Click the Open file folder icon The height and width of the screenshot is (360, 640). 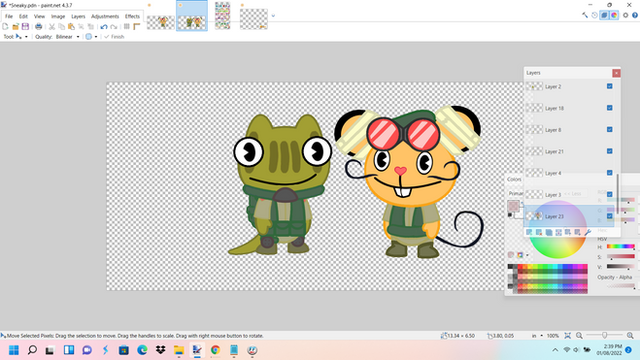16,27
